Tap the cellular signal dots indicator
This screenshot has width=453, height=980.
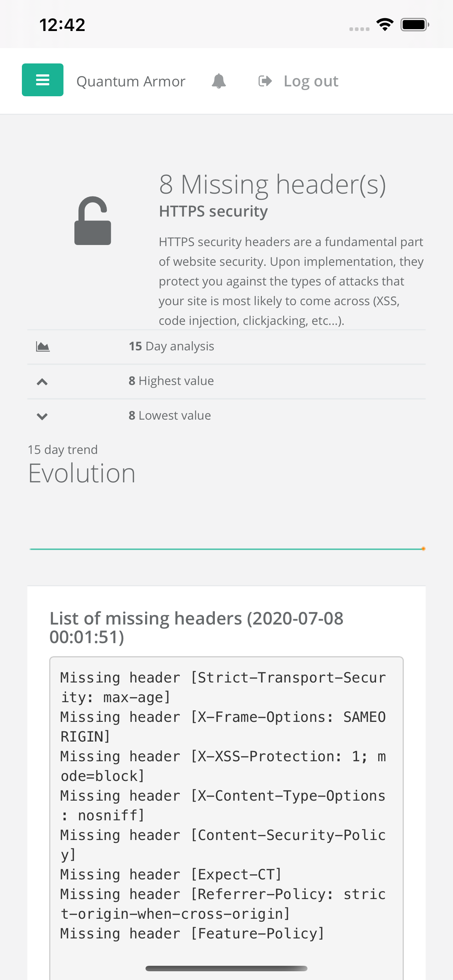[358, 28]
